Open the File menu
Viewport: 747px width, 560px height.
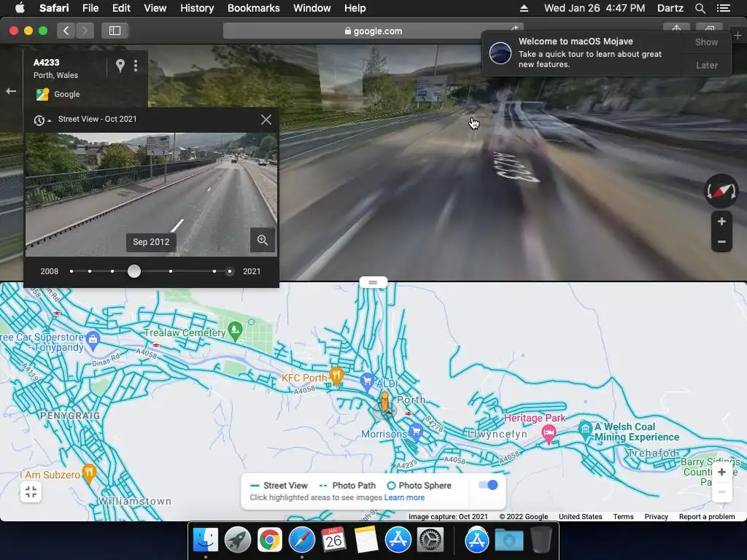[x=90, y=8]
